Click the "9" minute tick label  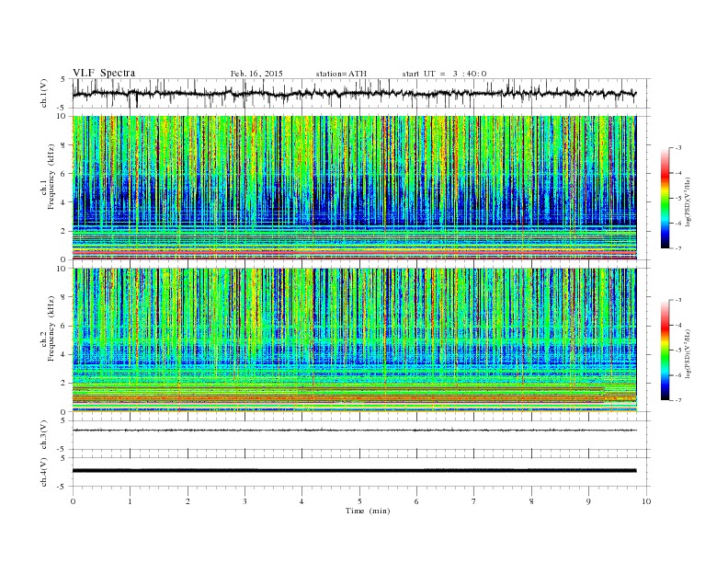pyautogui.click(x=588, y=501)
